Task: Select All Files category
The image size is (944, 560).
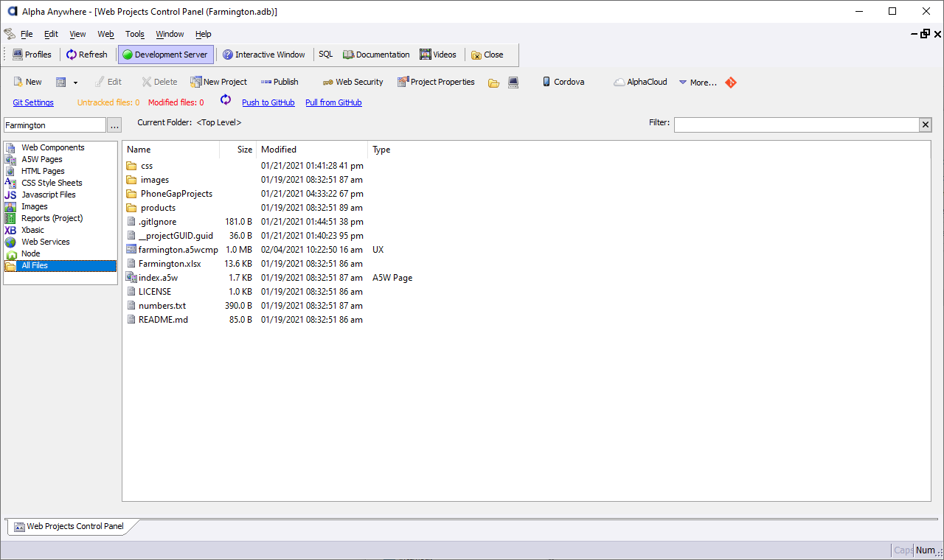Action: 60,265
